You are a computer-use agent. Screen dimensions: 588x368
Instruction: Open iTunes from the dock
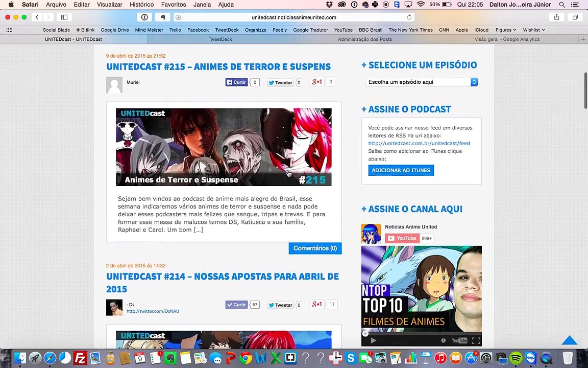point(441,358)
